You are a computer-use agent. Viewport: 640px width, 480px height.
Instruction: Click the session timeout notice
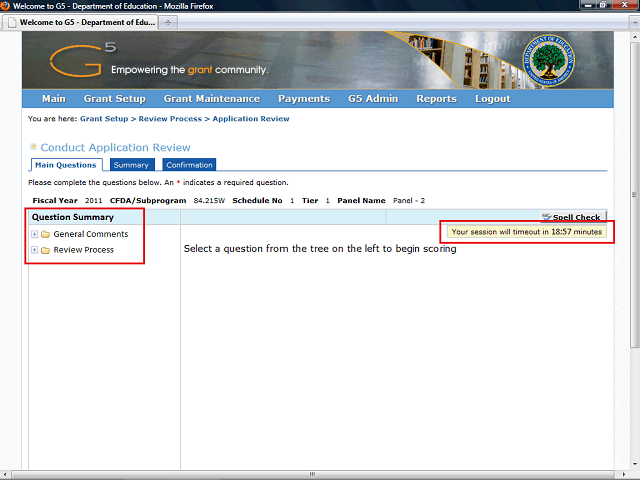click(x=527, y=232)
